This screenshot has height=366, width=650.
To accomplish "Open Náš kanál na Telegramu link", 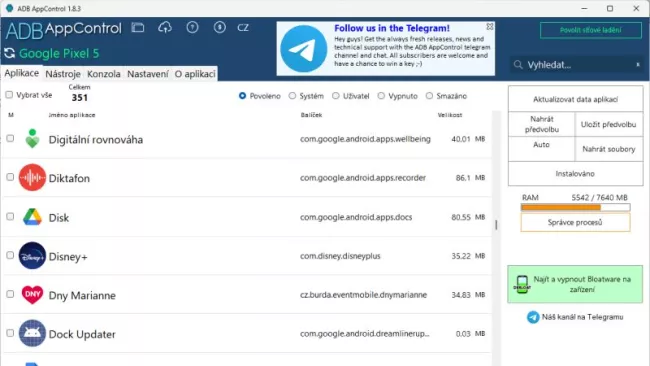I will (x=582, y=317).
